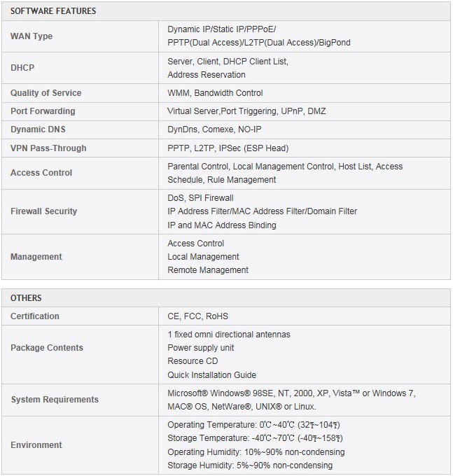453x476 pixels.
Task: Click the Management row label
Action: [36, 257]
